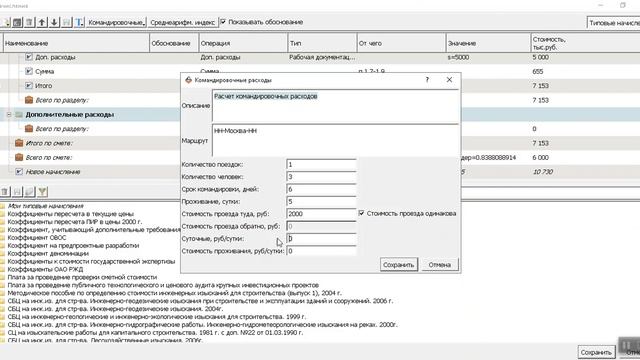This screenshot has width=640, height=360.
Task: Toggle checkbox of Новое начисление row
Action: [19, 172]
